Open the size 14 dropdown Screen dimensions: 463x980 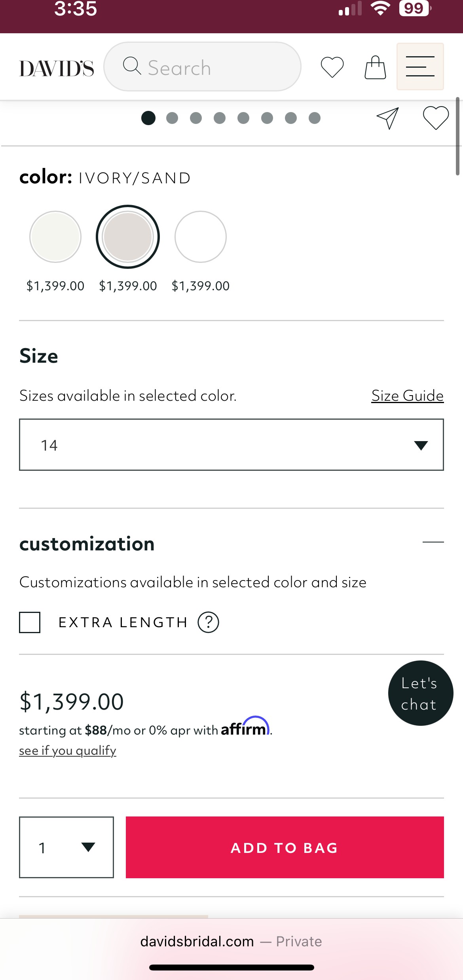pos(231,445)
